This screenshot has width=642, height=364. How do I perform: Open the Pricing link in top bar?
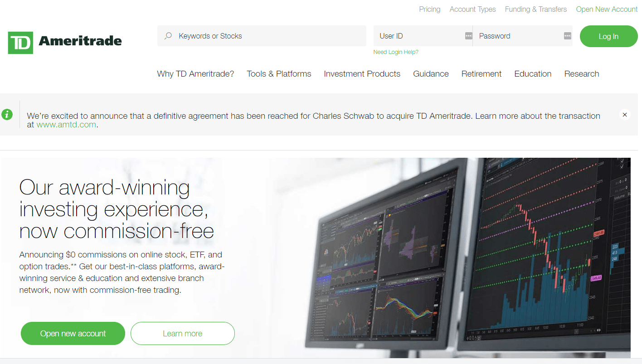click(x=429, y=9)
